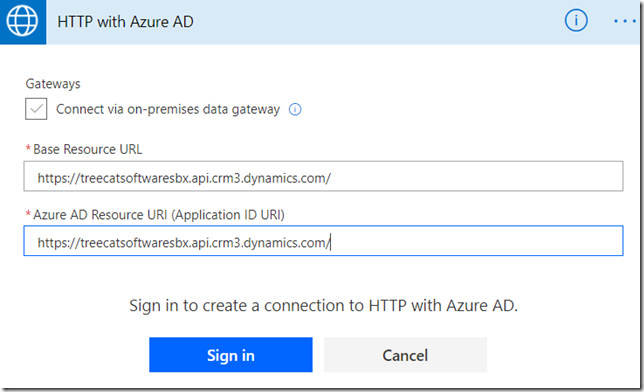This screenshot has height=392, width=644.
Task: Click the Connect via on-premises data gateway label
Action: coord(168,109)
